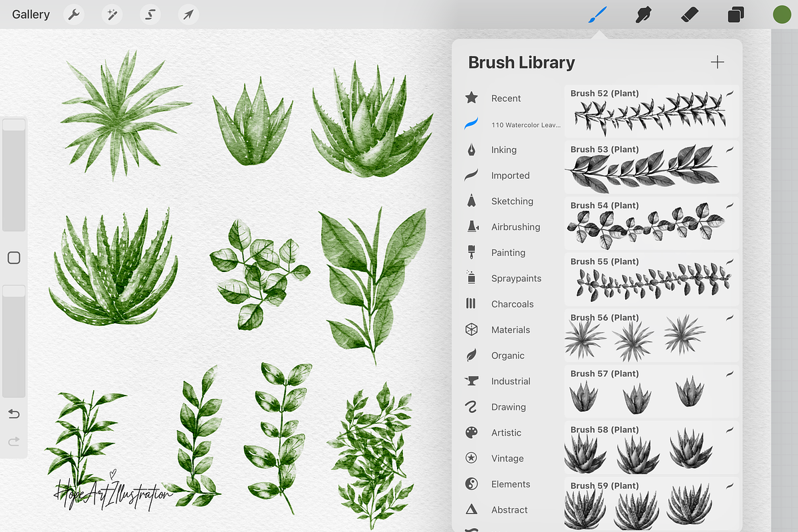Image resolution: width=798 pixels, height=532 pixels.
Task: Open the Actions wrench menu
Action: coord(74,15)
